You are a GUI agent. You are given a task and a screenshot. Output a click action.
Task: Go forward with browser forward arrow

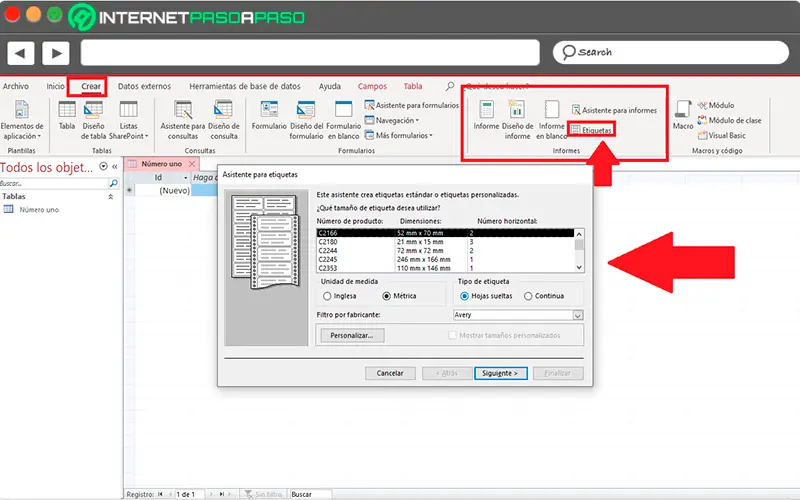[x=56, y=53]
